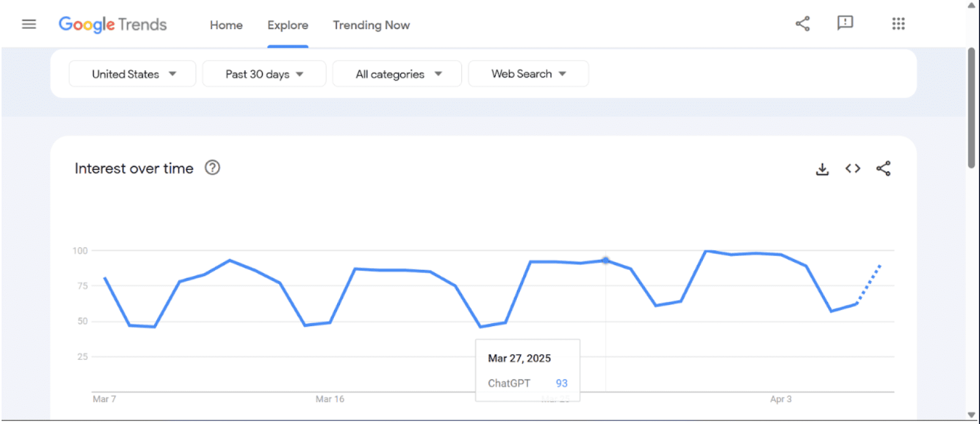
Task: Open help for Interest over time
Action: (x=212, y=168)
